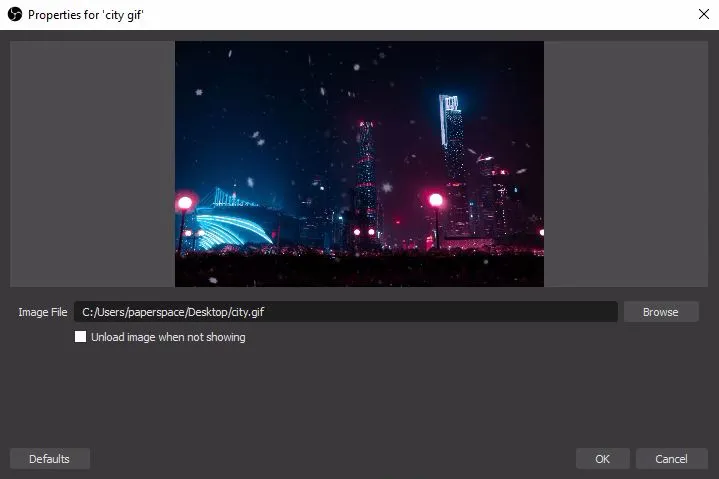The image size is (719, 479).
Task: Browse for a different image file
Action: [x=661, y=312]
